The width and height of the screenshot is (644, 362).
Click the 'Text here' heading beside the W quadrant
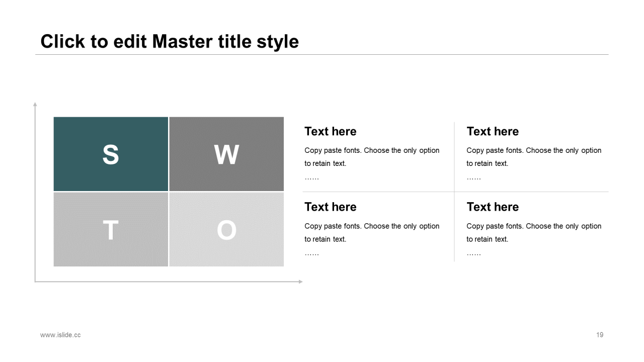331,131
